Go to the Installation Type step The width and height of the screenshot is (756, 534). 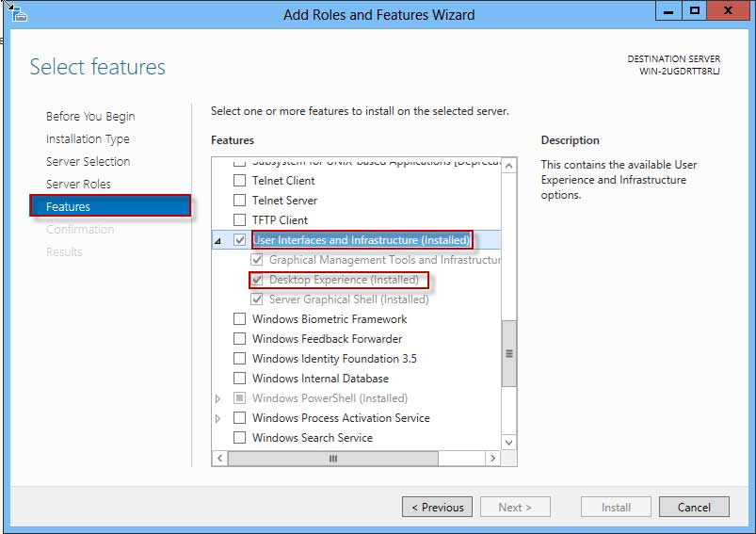(x=88, y=139)
